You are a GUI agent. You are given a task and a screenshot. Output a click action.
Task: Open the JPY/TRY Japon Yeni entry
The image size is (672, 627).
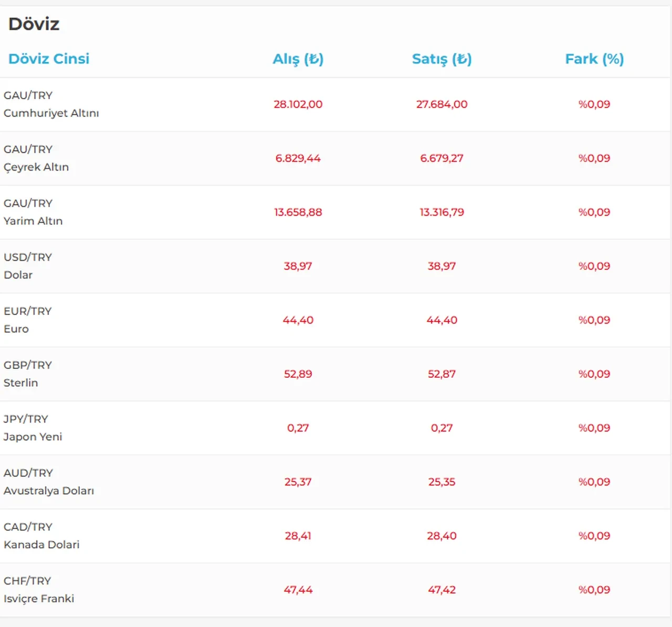click(x=33, y=428)
